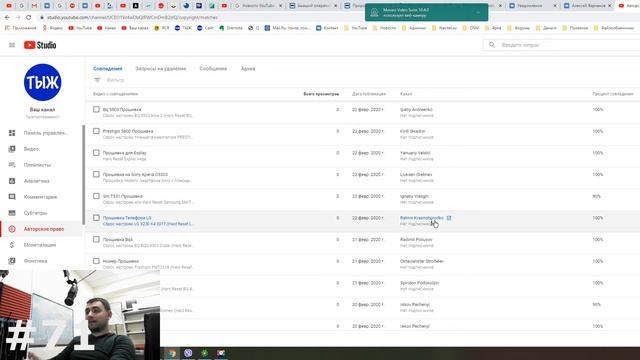Viewport: 640px width, 360px height.
Task: Open Комментарии in the sidebar
Action: coord(41,197)
